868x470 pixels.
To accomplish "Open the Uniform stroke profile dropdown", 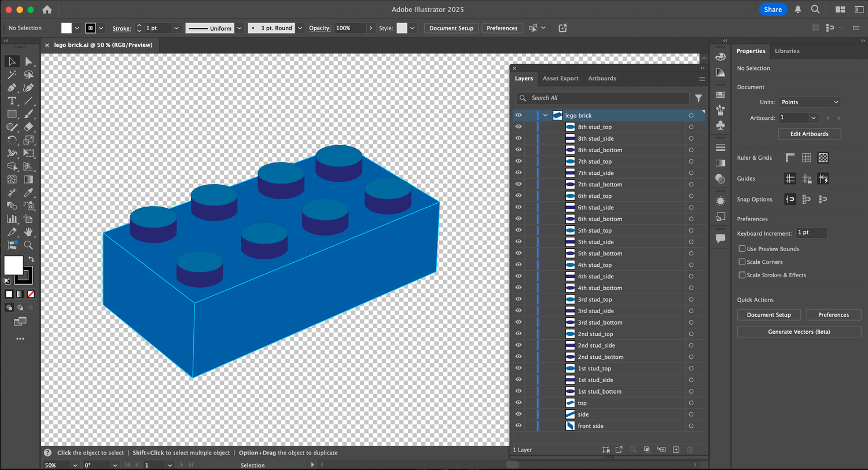I will point(239,28).
